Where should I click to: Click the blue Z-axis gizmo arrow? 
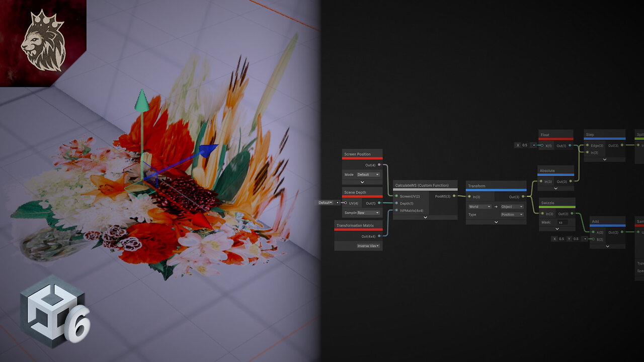208,150
